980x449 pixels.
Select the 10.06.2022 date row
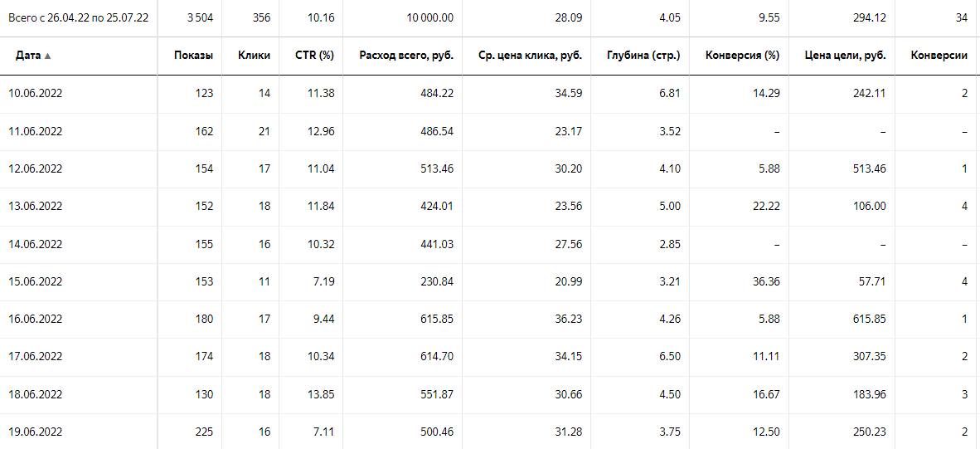click(x=490, y=94)
